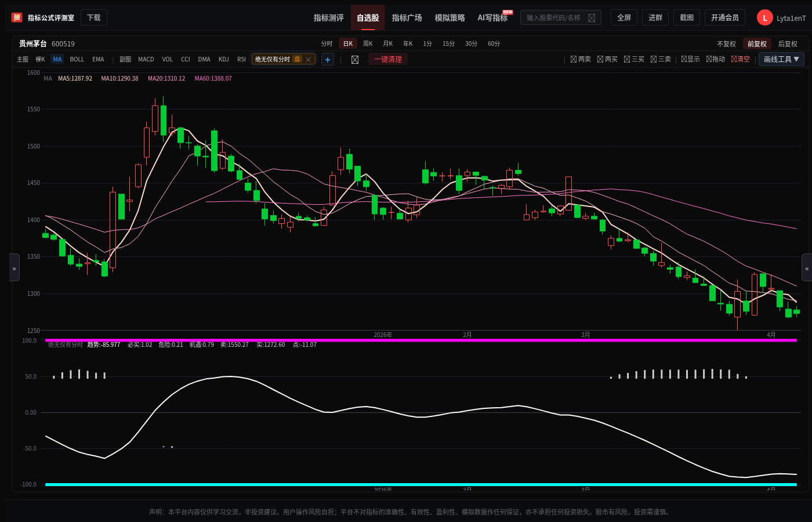Switch chart to 15分 period

point(448,43)
